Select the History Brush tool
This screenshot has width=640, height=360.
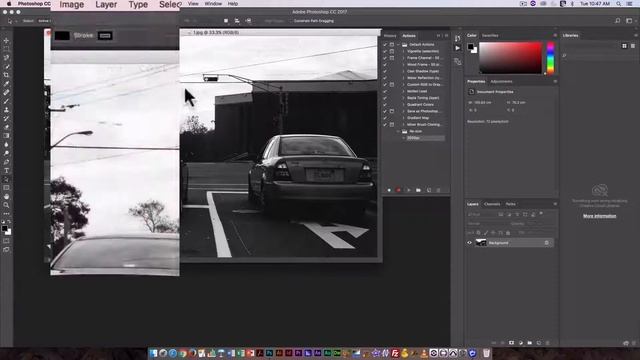6,119
